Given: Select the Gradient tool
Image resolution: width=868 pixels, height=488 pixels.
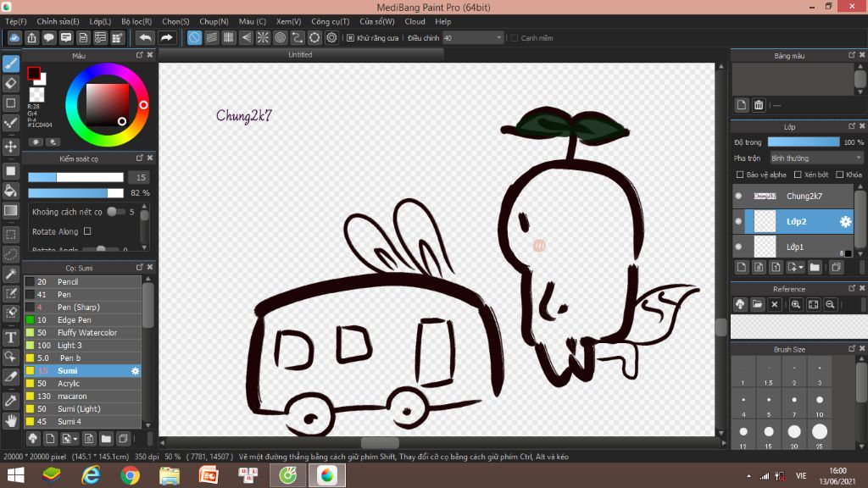Looking at the screenshot, I should point(11,211).
